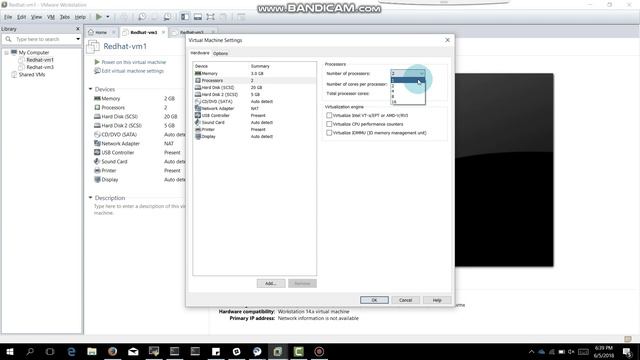Click Bandicam recorder icon in taskbar
This screenshot has height=360, width=640.
[x=319, y=351]
